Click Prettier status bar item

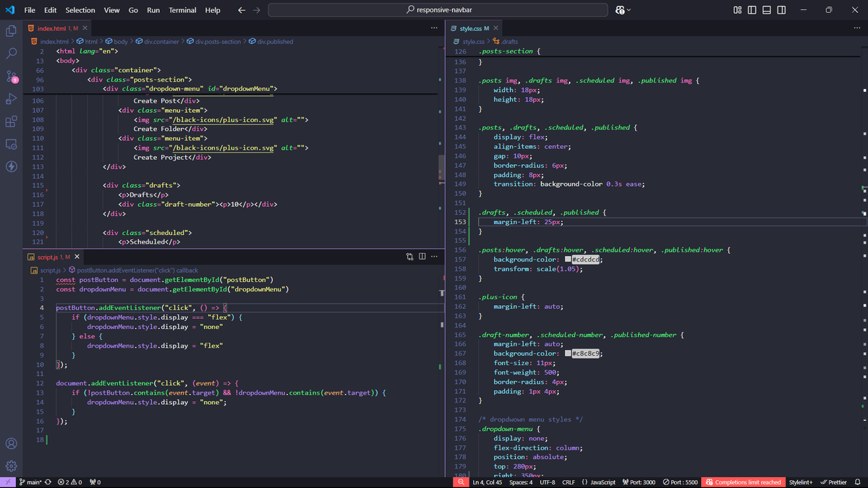tap(833, 482)
